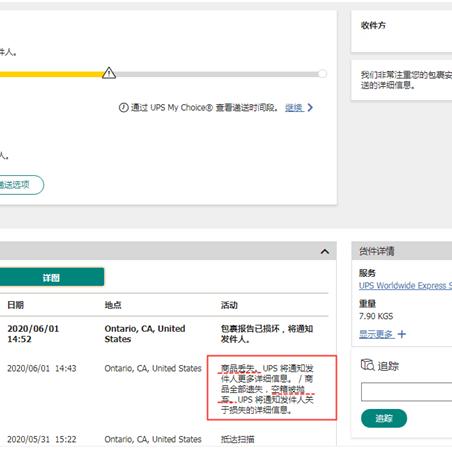Collapse the shipment progress section chevron

[x=325, y=251]
